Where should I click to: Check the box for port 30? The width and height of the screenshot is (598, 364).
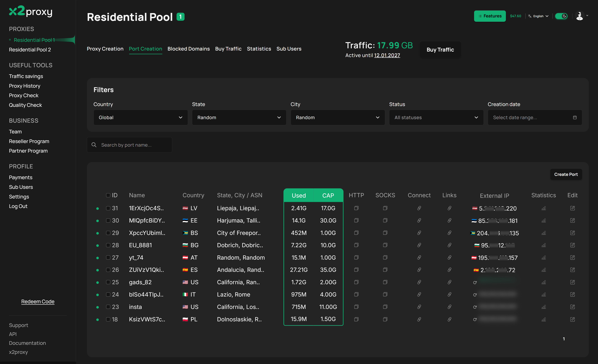pos(108,220)
